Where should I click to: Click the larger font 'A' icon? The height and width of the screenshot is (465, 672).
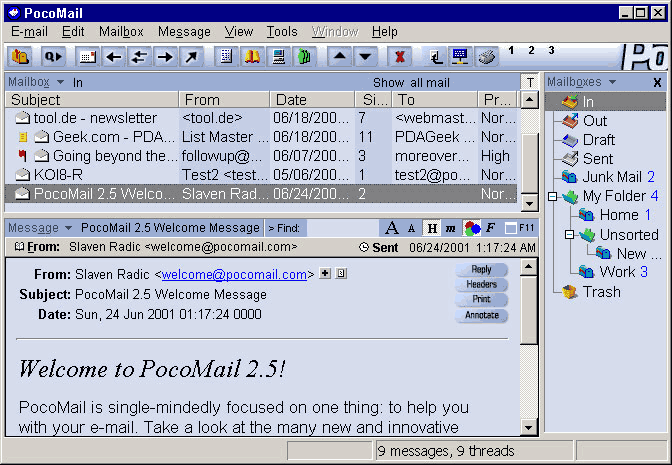[x=392, y=228]
